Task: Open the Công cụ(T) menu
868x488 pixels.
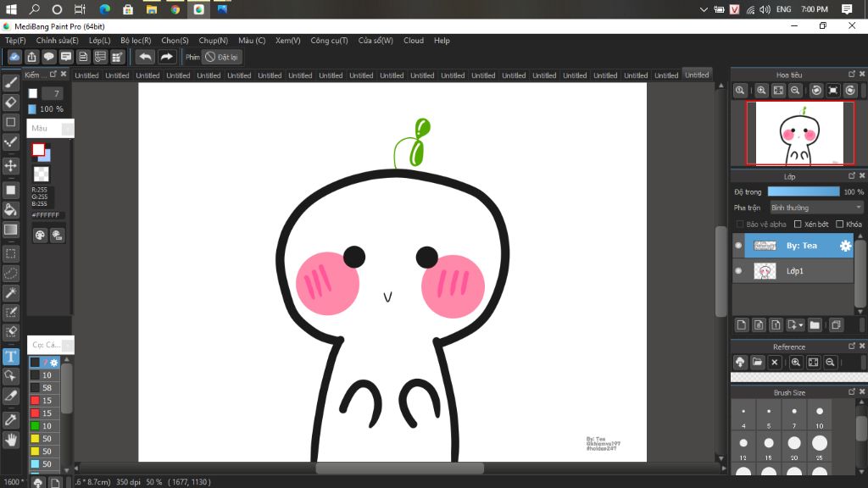Action: [x=329, y=41]
